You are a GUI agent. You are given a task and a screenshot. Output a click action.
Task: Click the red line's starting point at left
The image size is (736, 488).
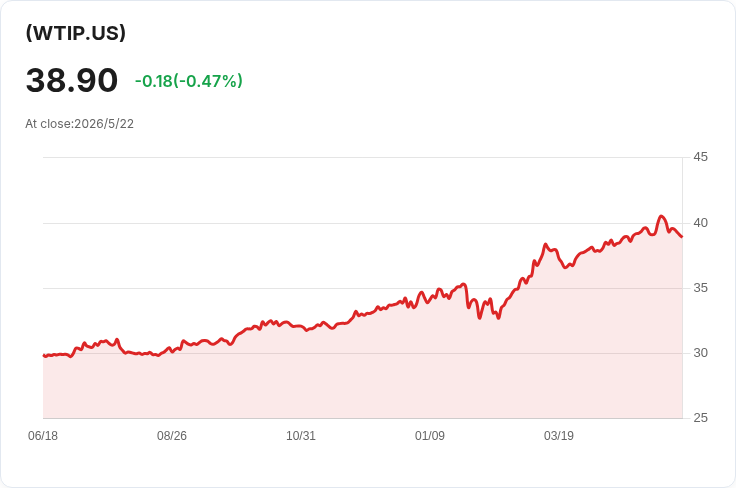(44, 356)
